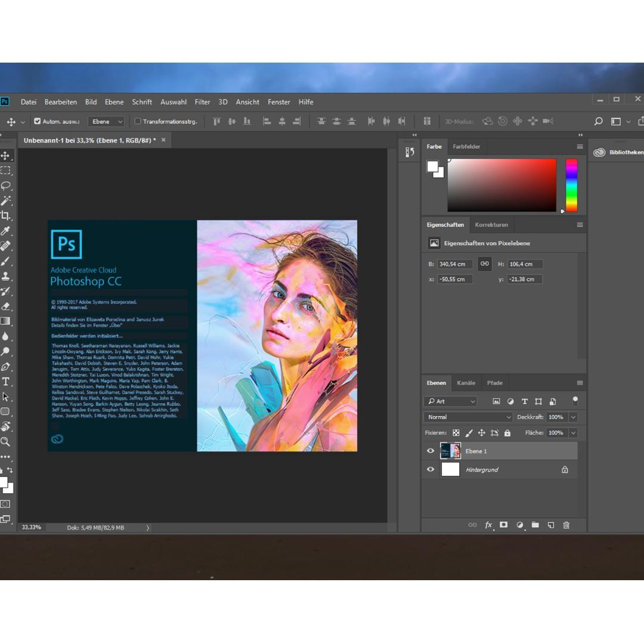
Task: Open the Filter menu
Action: 203,102
